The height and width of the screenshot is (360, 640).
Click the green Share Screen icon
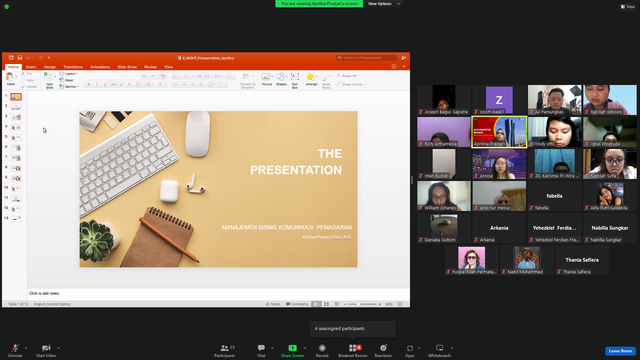click(292, 348)
